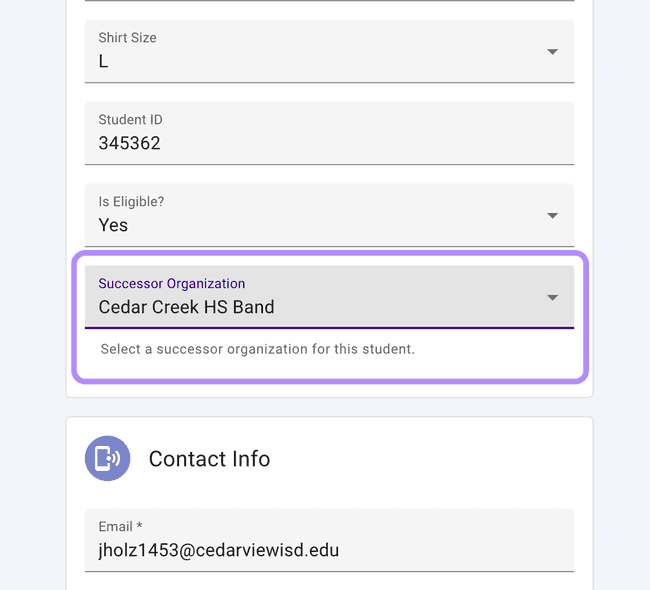Click the Is Eligible value Yes
Viewport: 650px width, 590px height.
coord(113,225)
